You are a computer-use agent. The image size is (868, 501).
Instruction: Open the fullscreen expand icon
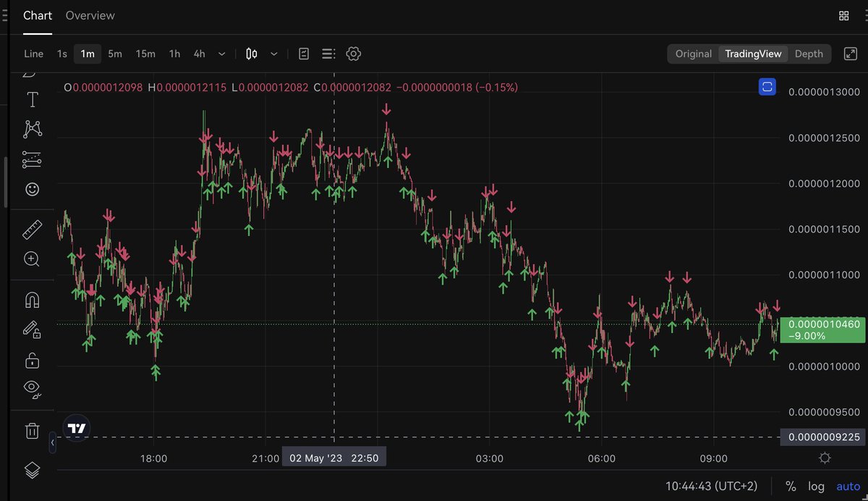851,54
